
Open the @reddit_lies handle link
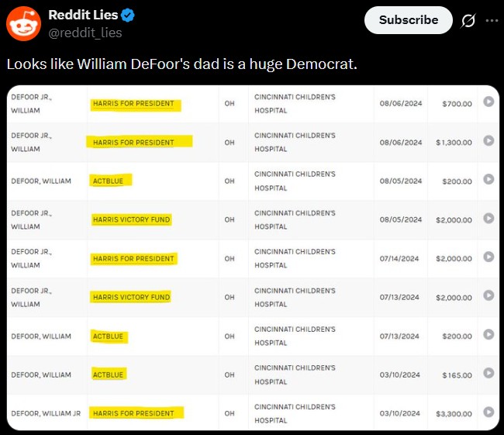85,33
